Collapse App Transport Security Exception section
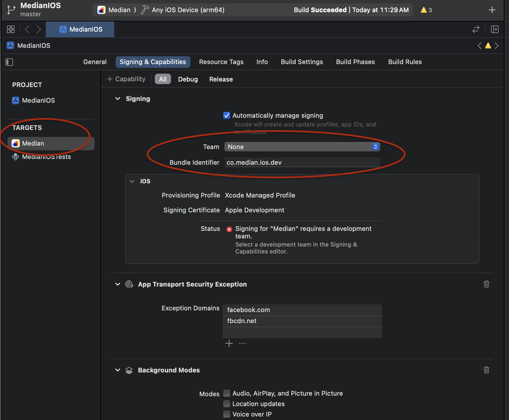This screenshot has height=420, width=509. tap(118, 284)
